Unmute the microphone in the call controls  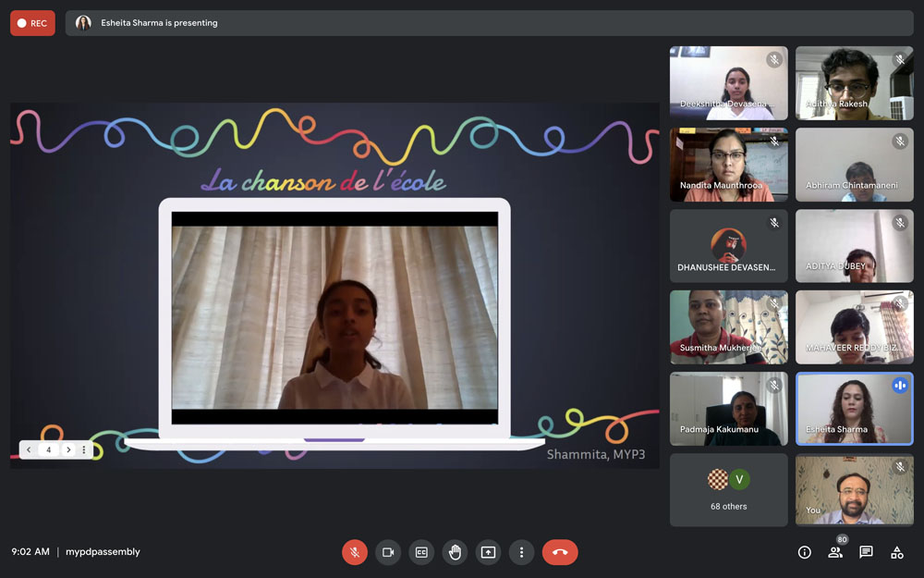pyautogui.click(x=355, y=552)
